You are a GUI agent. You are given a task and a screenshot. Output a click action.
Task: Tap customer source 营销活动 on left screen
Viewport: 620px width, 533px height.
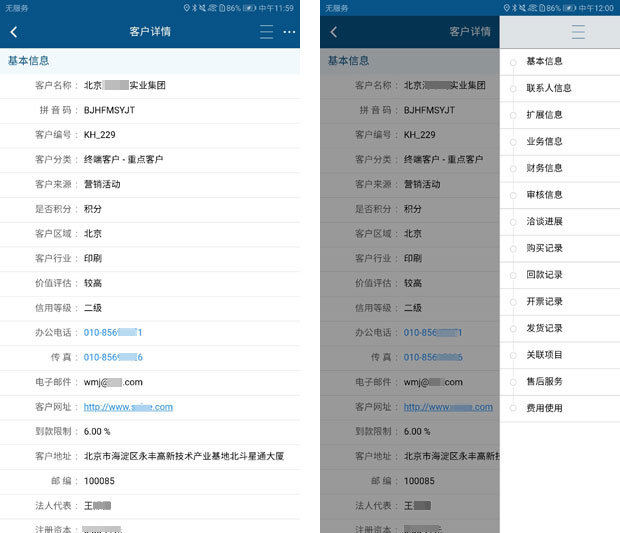[102, 184]
